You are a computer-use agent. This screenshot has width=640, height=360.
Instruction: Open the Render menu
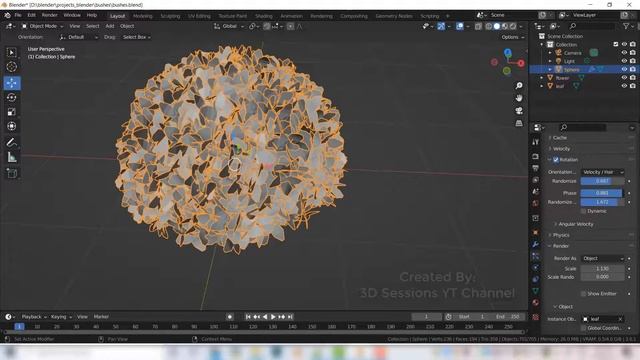49,15
